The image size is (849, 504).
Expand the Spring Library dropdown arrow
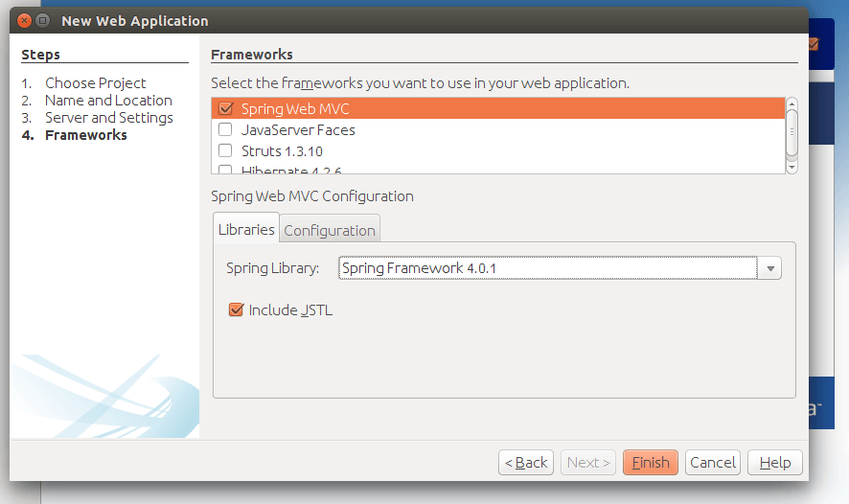pyautogui.click(x=769, y=268)
